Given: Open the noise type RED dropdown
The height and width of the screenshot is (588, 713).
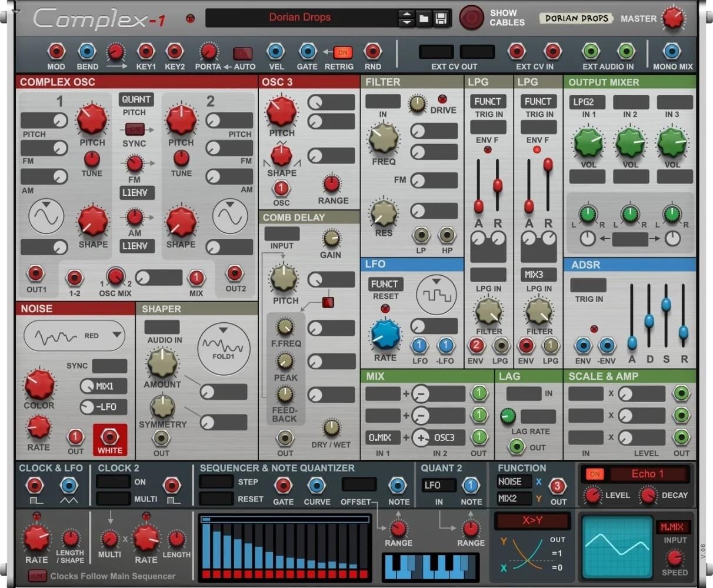Looking at the screenshot, I should (x=74, y=336).
